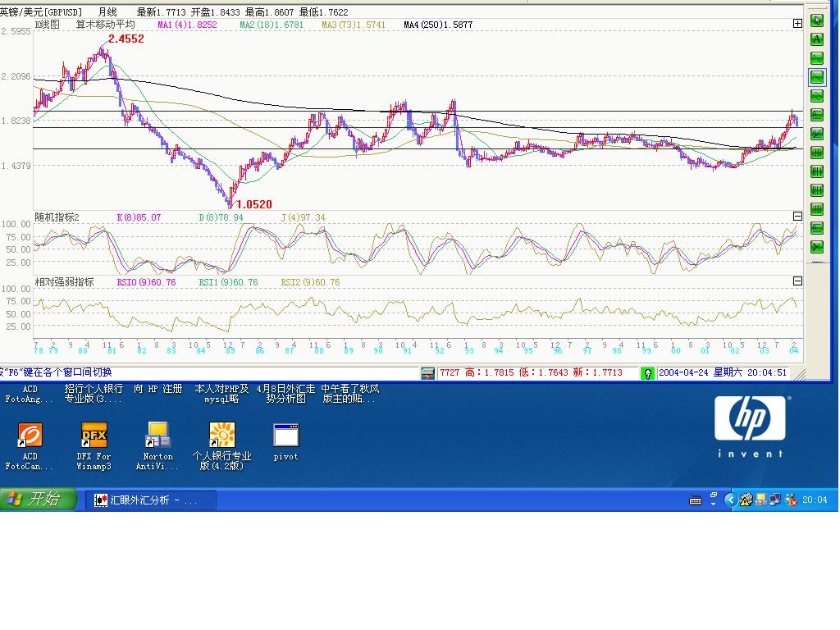Select 本人对PHP及mysql略 desktop label
Viewport: 840px width, 630px height.
click(221, 394)
